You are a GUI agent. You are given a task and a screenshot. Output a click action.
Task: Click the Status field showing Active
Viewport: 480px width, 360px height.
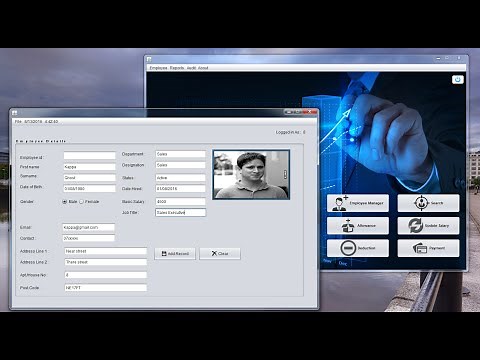[x=181, y=178]
